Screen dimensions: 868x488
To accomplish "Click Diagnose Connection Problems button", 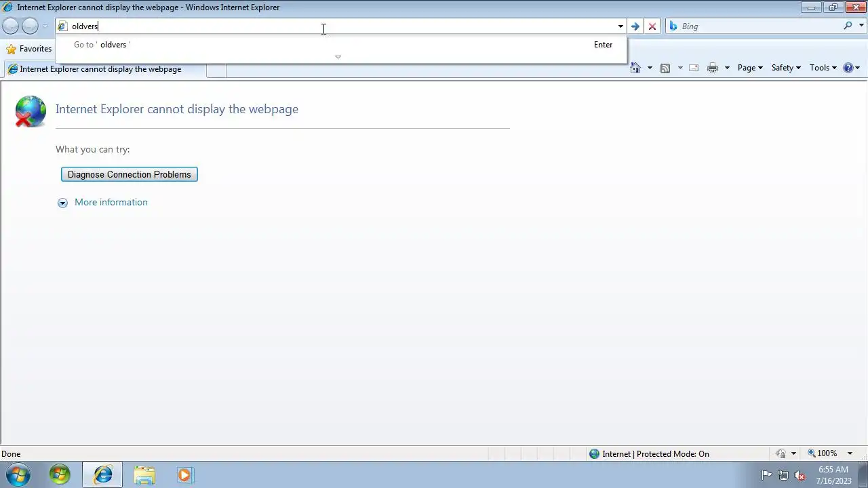I will pyautogui.click(x=129, y=174).
